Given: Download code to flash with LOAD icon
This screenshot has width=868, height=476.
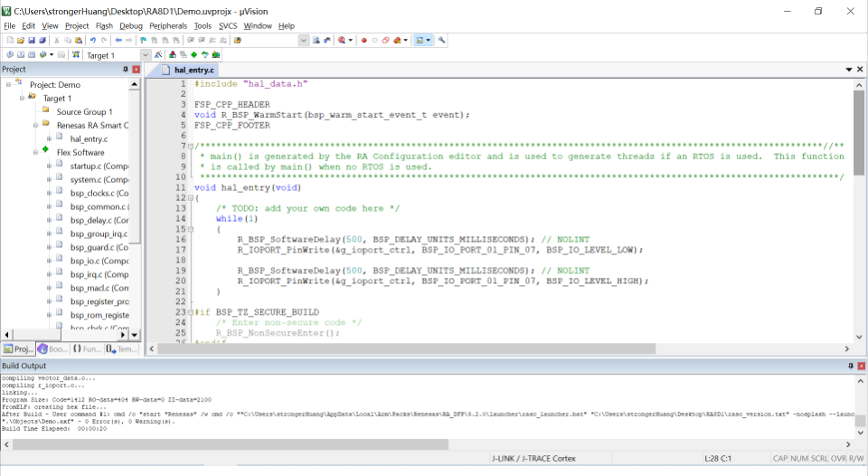Looking at the screenshot, I should [x=76, y=55].
